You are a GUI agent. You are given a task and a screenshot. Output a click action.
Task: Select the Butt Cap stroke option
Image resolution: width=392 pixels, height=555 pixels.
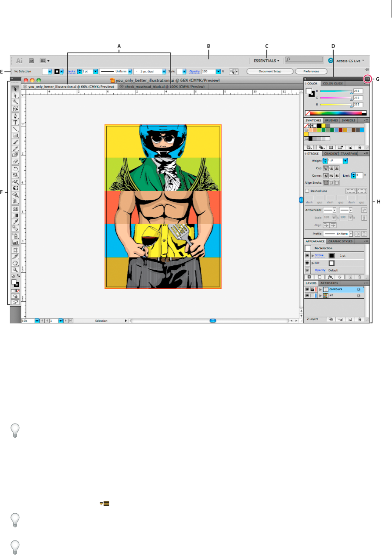coord(326,168)
